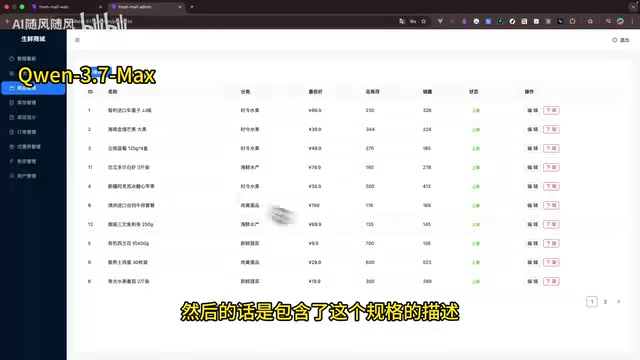Click the 新鲜蔬菜 category in row ID 5
640x360 pixels.
[250, 243]
